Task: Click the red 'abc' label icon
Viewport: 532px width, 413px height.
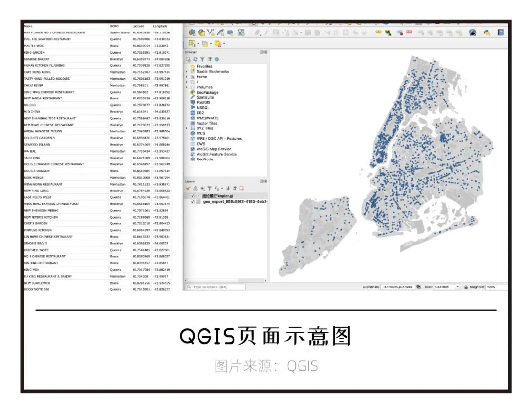Action: [x=409, y=32]
